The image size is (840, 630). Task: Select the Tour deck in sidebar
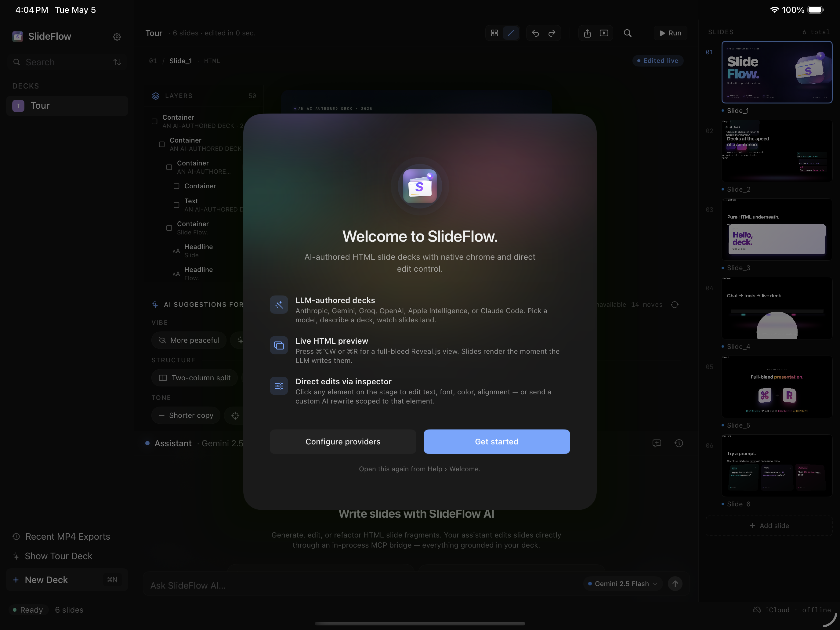(67, 106)
